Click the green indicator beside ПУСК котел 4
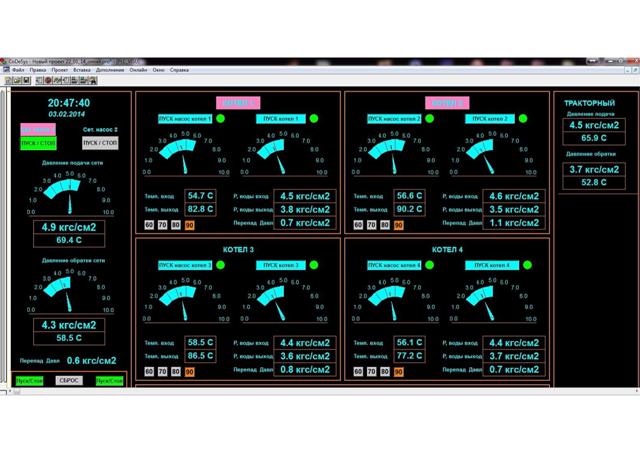The image size is (640, 452). click(524, 265)
